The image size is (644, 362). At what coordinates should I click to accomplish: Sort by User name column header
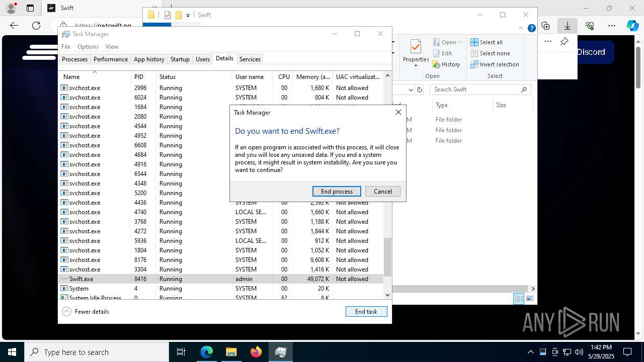tap(253, 76)
